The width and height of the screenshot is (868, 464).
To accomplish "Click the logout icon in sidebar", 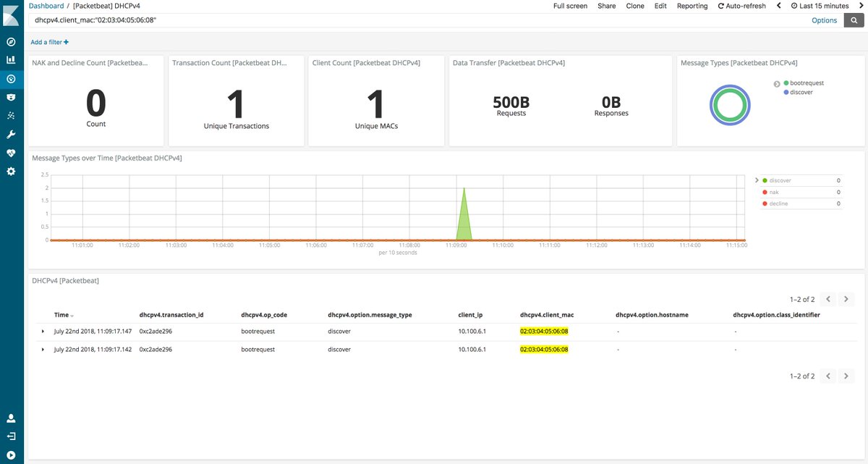I will (11, 436).
